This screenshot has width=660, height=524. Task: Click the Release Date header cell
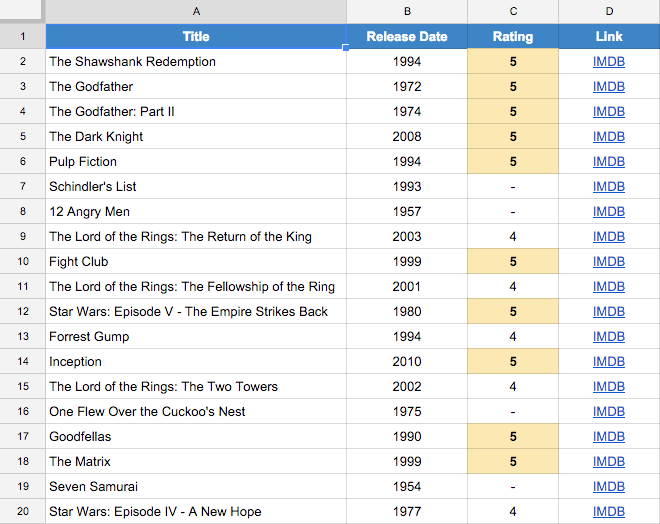coord(407,37)
